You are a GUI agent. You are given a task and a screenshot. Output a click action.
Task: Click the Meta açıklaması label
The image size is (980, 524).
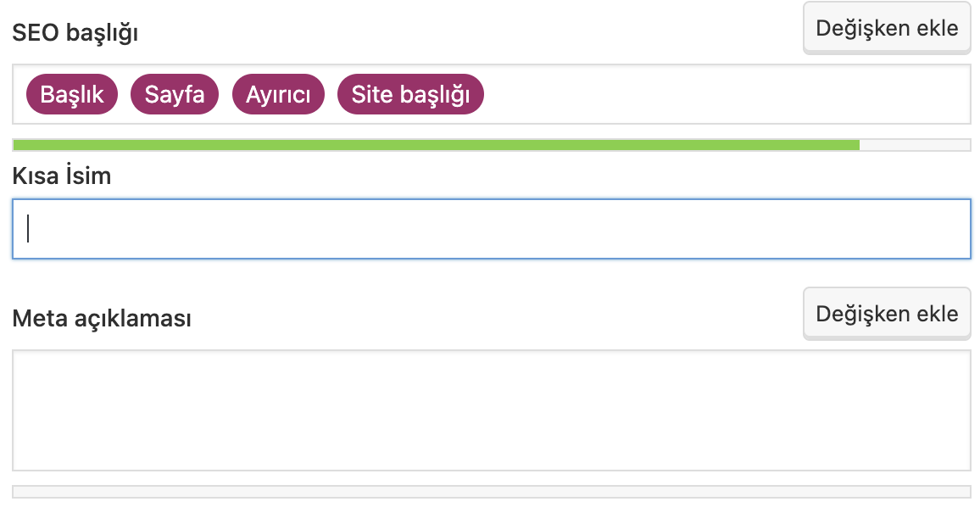(x=102, y=318)
